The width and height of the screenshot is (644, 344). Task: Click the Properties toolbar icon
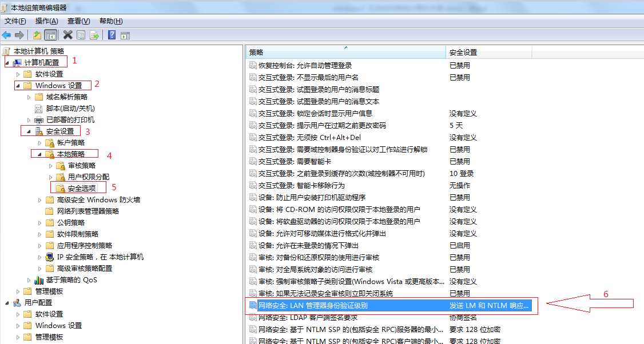(81, 35)
